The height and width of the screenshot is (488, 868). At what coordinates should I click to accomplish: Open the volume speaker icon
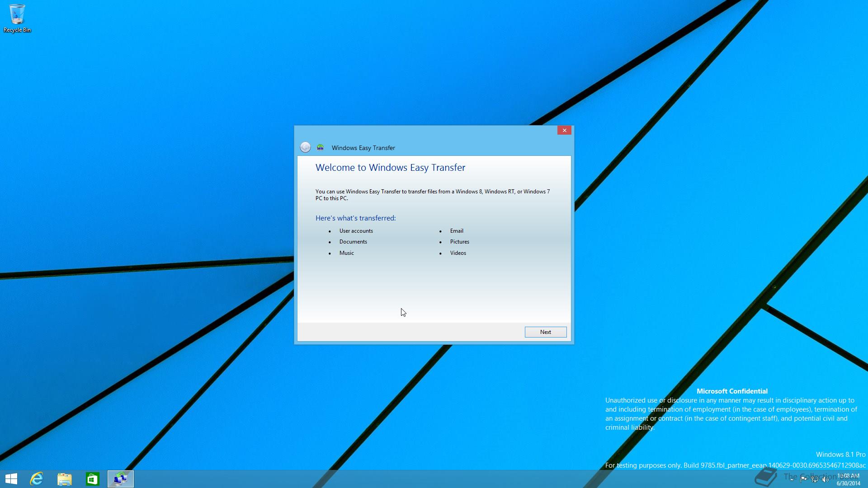(826, 479)
